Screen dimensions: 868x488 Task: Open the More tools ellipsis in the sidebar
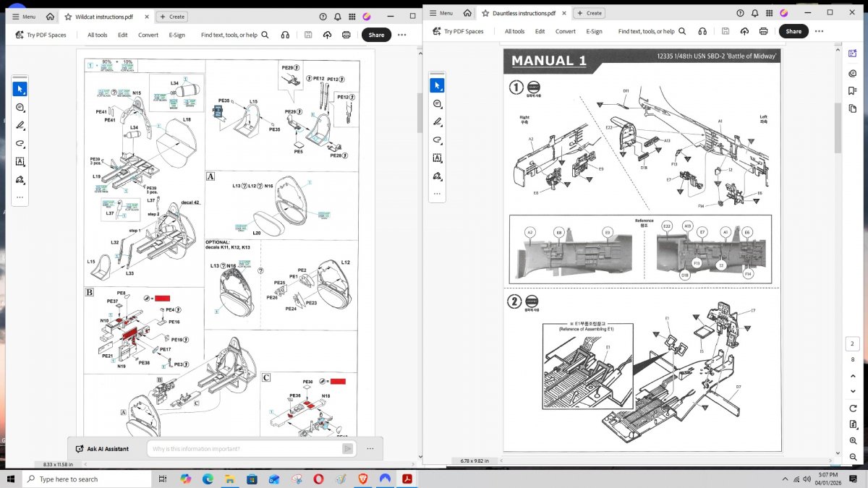20,197
